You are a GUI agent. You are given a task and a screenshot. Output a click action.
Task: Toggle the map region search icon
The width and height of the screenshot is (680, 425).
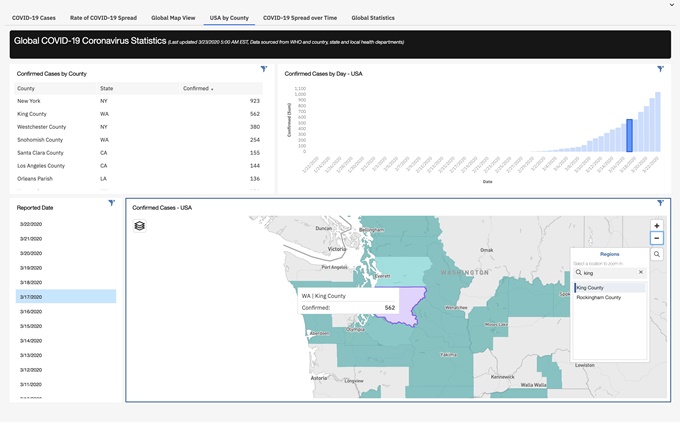point(657,254)
